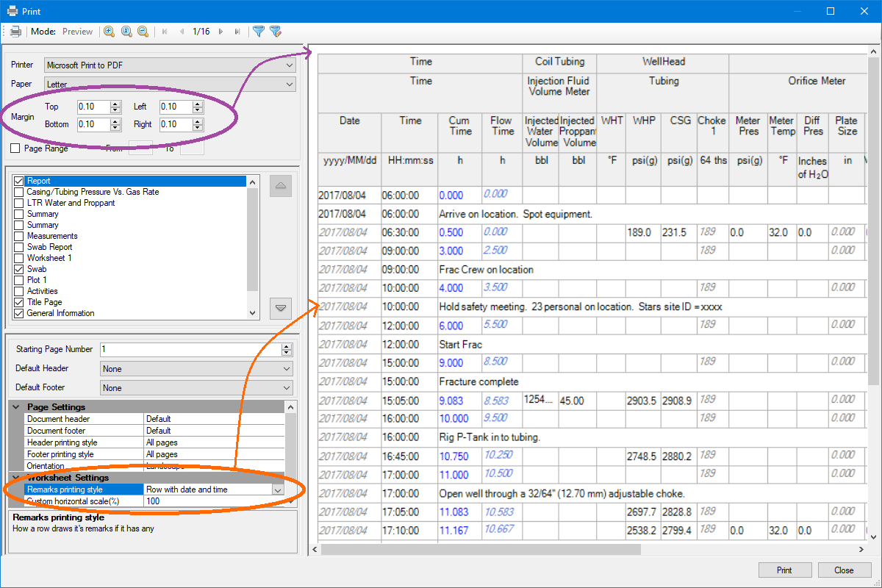
Task: Check the Activities item
Action: click(20, 291)
